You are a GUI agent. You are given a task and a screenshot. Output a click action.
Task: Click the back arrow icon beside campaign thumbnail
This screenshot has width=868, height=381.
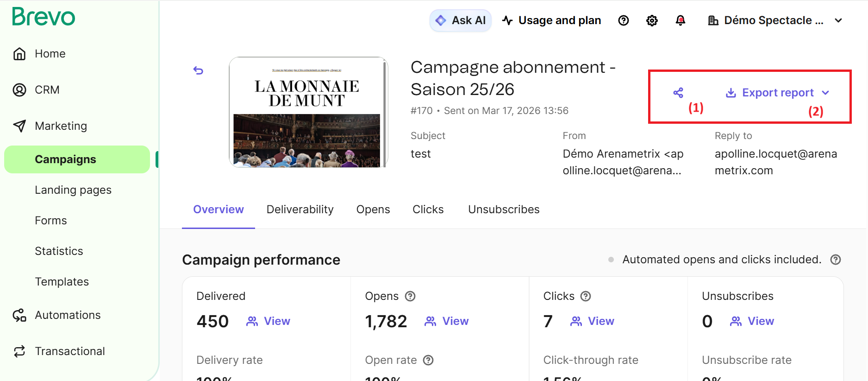click(x=198, y=70)
